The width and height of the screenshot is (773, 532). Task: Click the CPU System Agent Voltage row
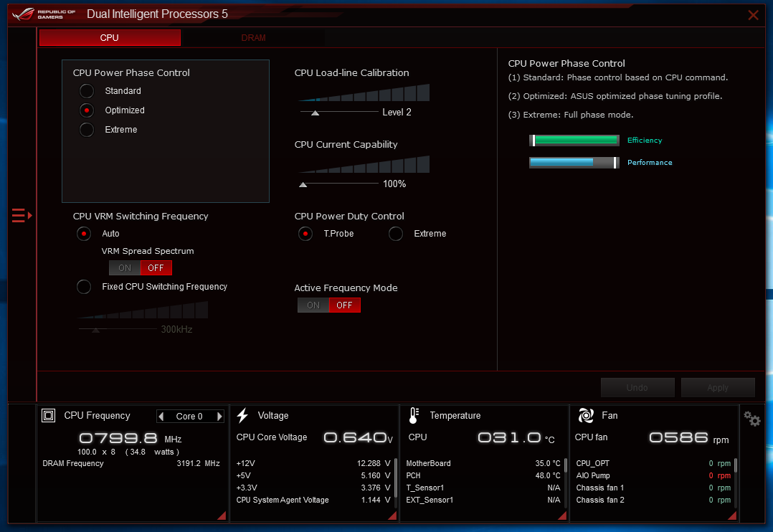pos(313,500)
